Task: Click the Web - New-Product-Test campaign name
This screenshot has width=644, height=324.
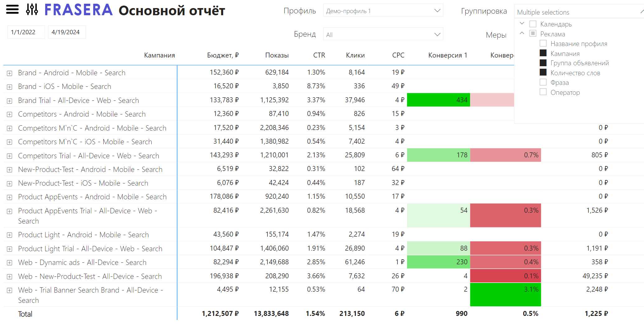Action: tap(90, 276)
